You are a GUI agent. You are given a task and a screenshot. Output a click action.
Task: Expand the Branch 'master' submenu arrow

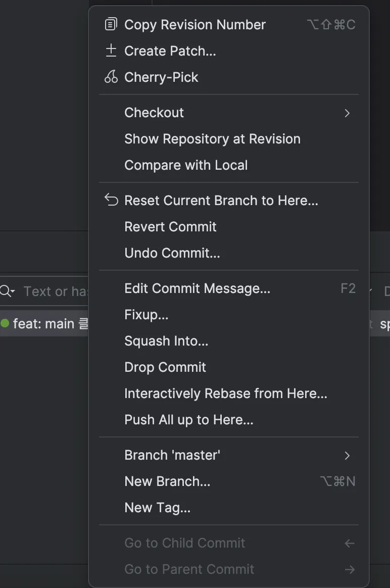tap(347, 455)
